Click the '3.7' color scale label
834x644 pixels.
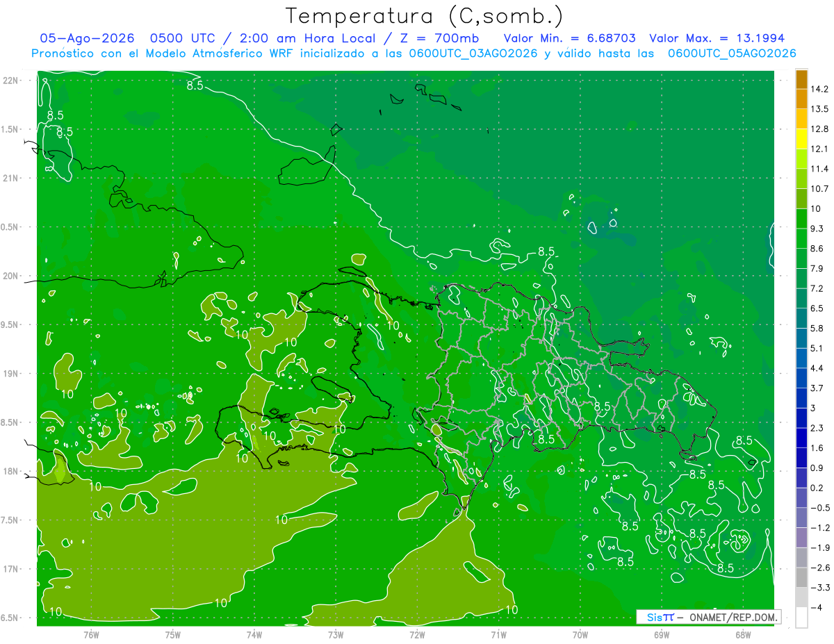(x=817, y=388)
